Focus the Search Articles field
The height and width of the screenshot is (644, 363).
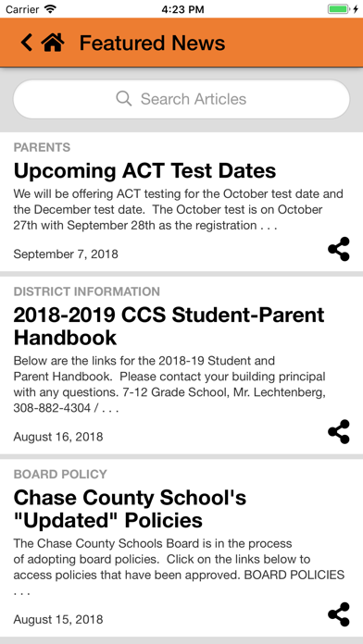click(x=181, y=99)
